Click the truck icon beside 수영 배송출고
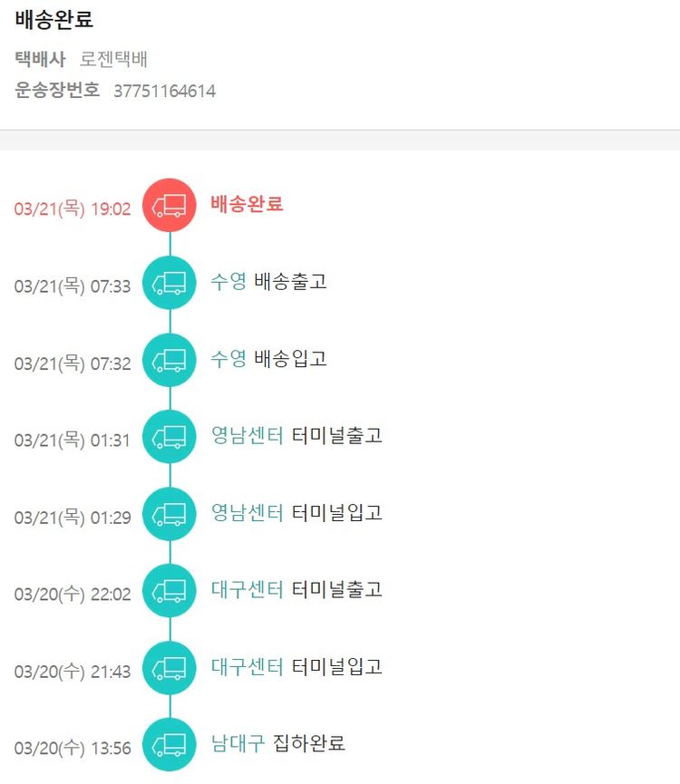680x784 pixels. [x=170, y=284]
